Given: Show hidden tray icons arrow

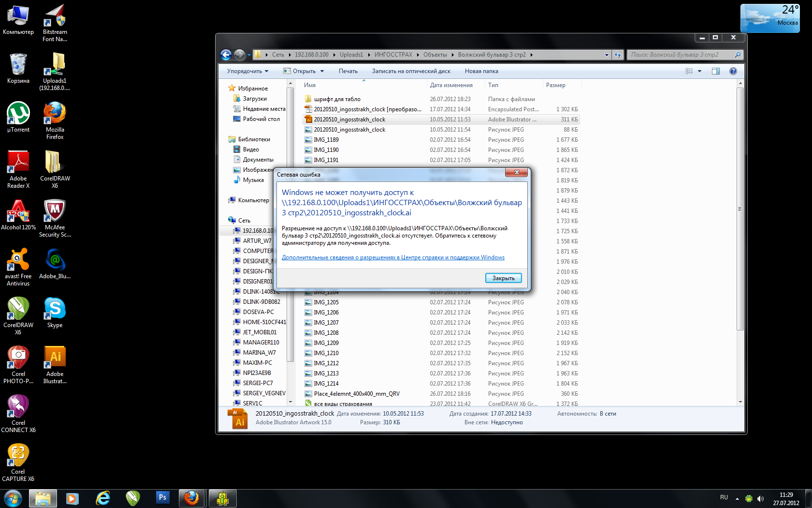Looking at the screenshot, I should coord(737,498).
